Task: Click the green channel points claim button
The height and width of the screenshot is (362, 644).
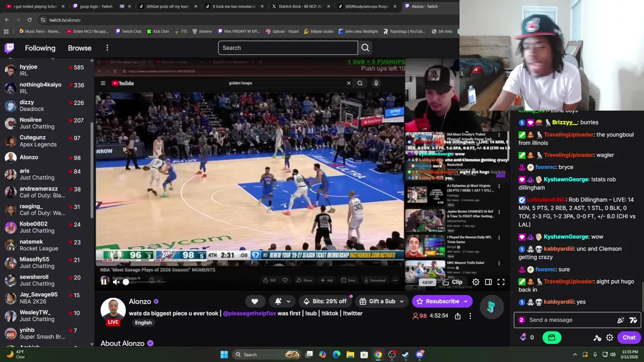Action: 551,337
